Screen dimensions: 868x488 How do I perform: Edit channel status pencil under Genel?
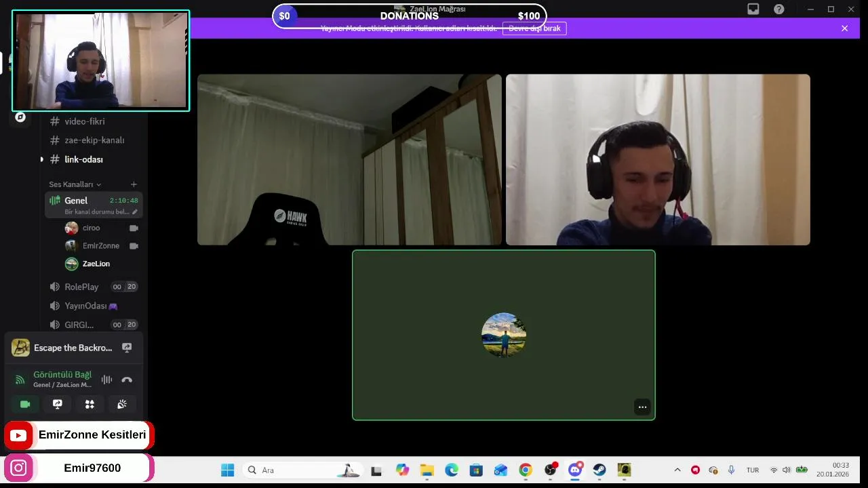click(135, 212)
